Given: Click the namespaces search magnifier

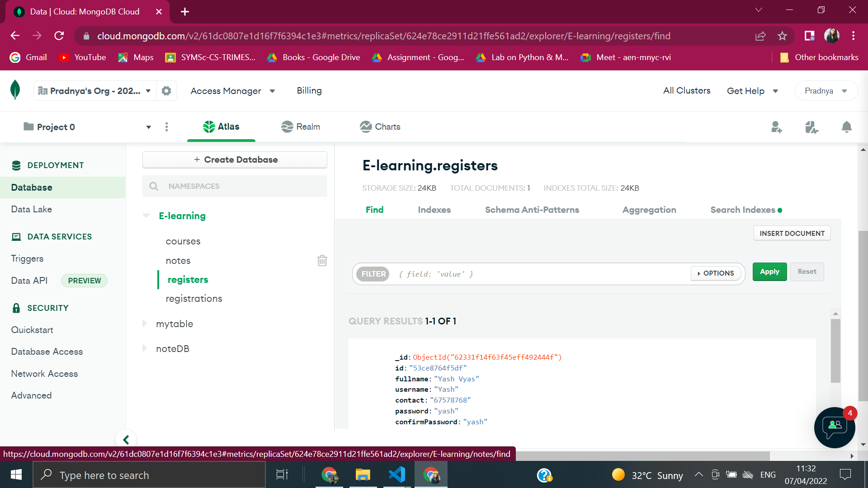Looking at the screenshot, I should (x=154, y=186).
